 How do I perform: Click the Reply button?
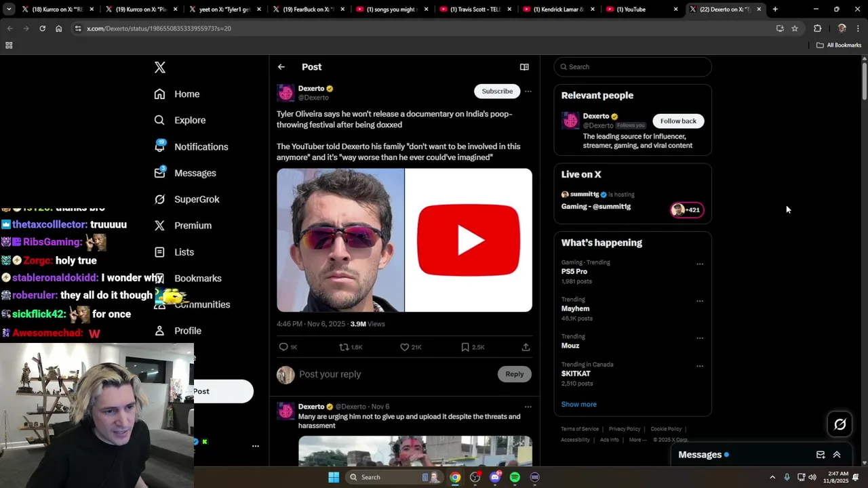[x=514, y=374]
